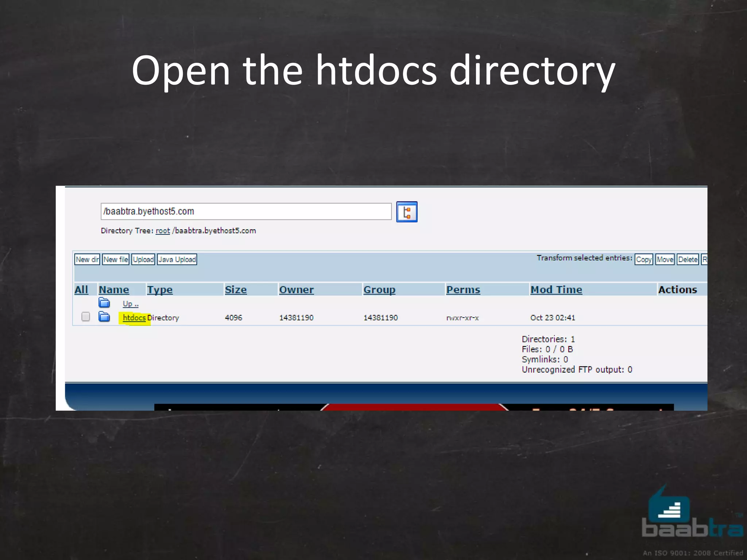Click the New file button

coord(116,260)
